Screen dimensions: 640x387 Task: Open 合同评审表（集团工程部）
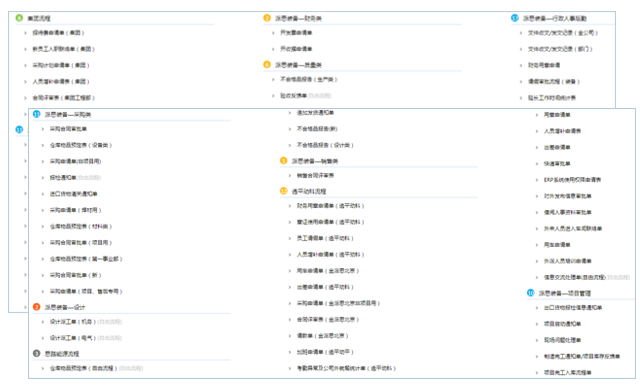tap(64, 98)
